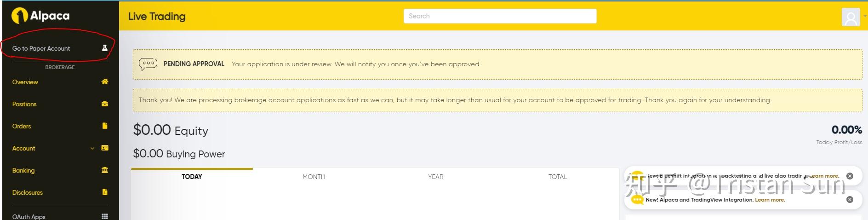Click the Overview home icon

tap(105, 81)
